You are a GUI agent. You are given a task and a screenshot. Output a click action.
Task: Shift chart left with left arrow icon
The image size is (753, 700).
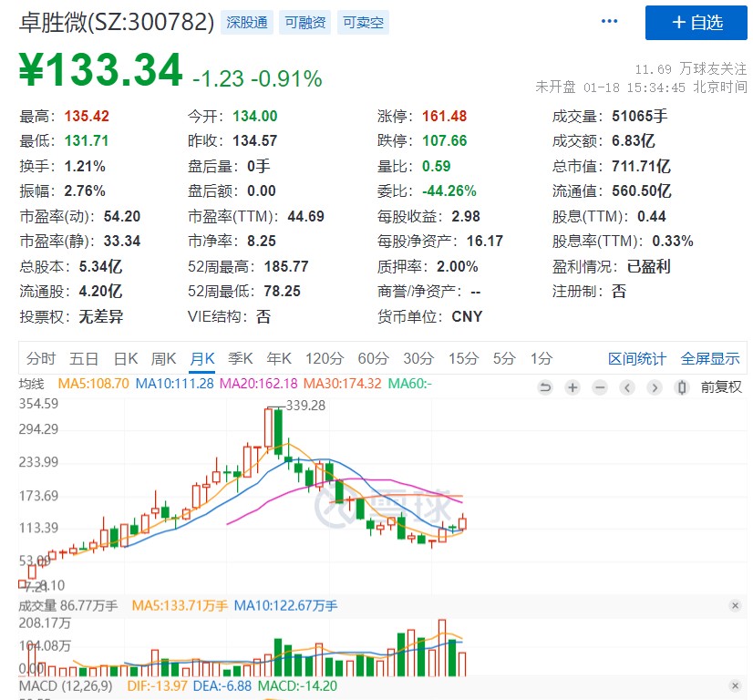pos(627,387)
